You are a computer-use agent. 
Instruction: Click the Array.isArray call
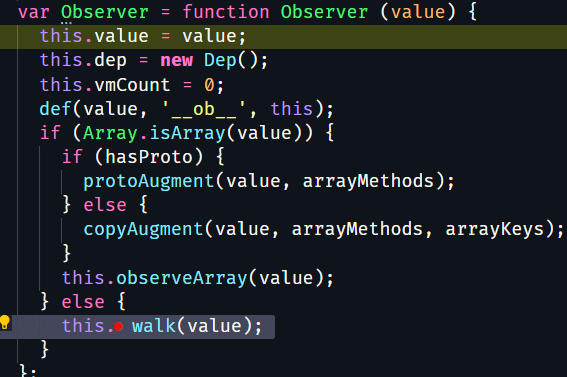point(154,133)
